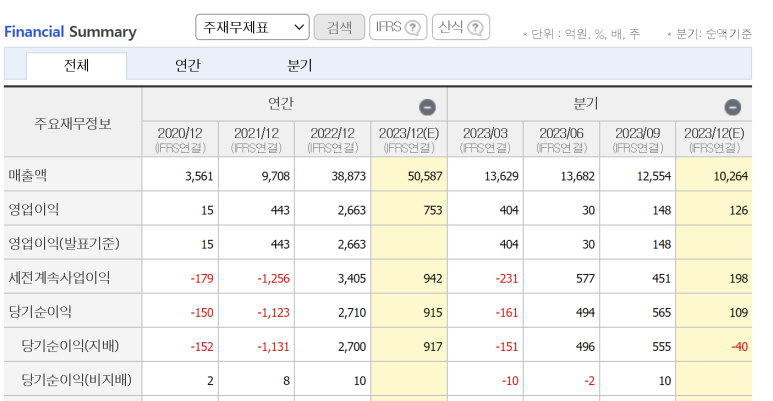Collapse the 분기 column group with minus icon

coord(732,107)
